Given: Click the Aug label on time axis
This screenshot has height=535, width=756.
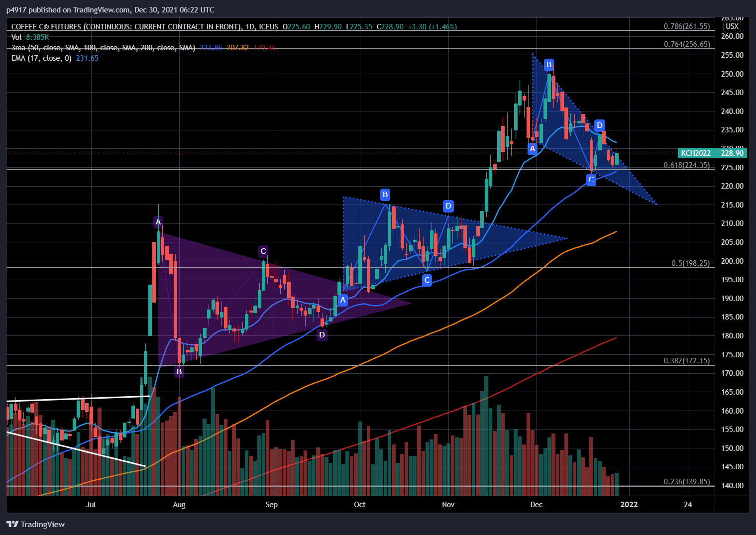Looking at the screenshot, I should tap(179, 505).
